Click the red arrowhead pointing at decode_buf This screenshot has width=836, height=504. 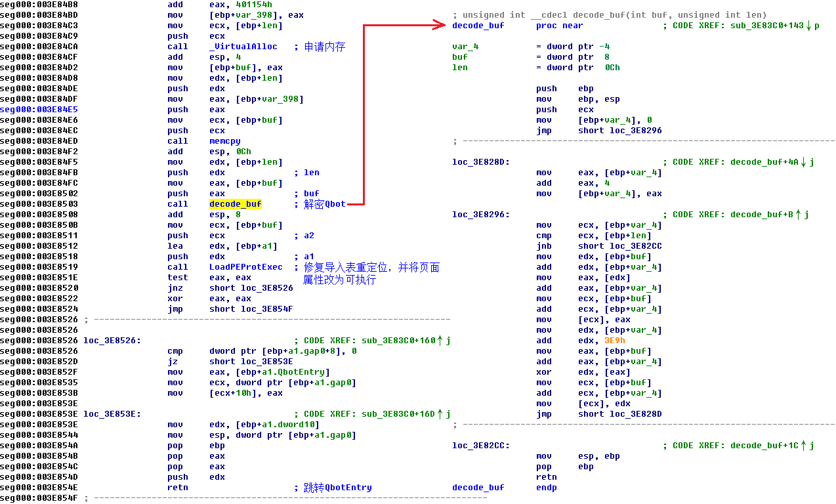pos(440,26)
